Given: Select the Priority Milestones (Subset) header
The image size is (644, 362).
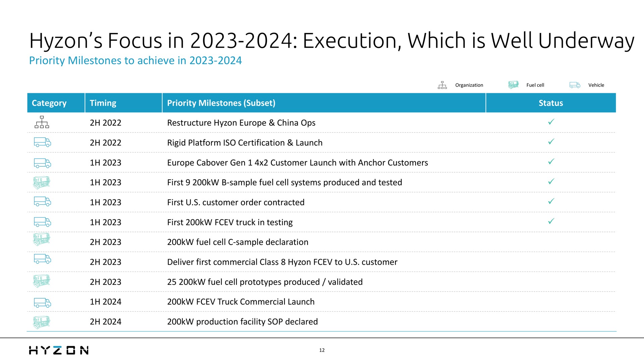Looking at the screenshot, I should pyautogui.click(x=324, y=103).
